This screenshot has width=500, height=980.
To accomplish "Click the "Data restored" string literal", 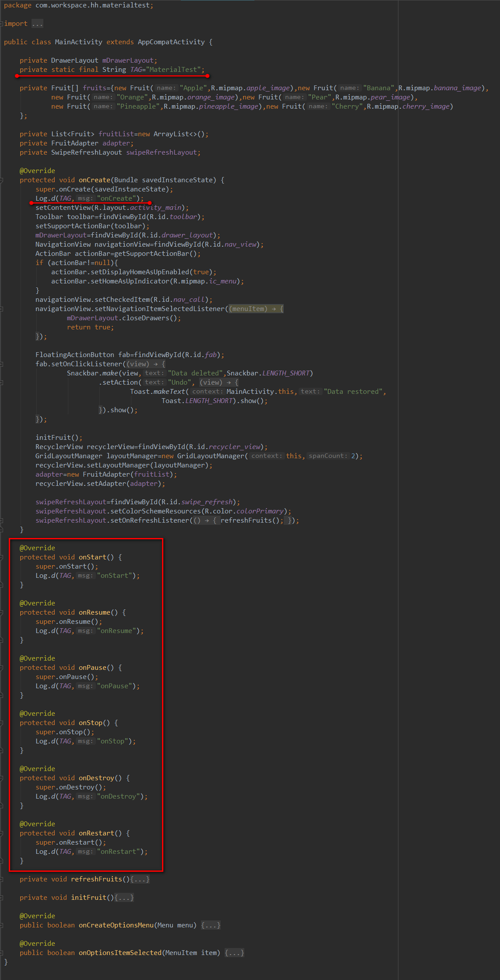I will click(x=353, y=392).
